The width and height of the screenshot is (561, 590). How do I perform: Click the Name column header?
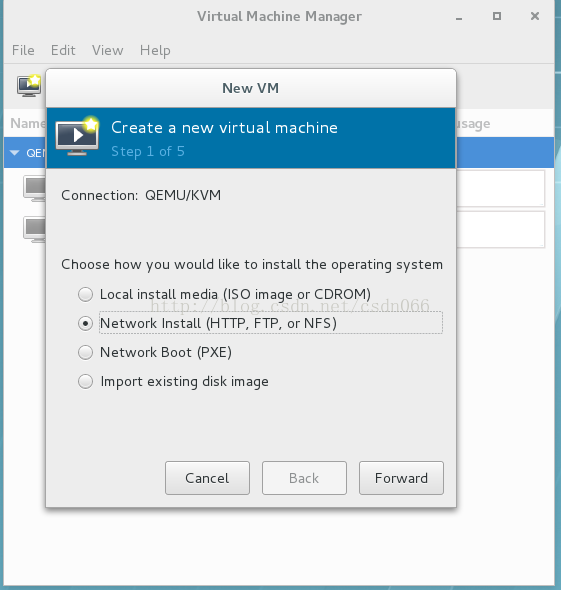pyautogui.click(x=27, y=123)
